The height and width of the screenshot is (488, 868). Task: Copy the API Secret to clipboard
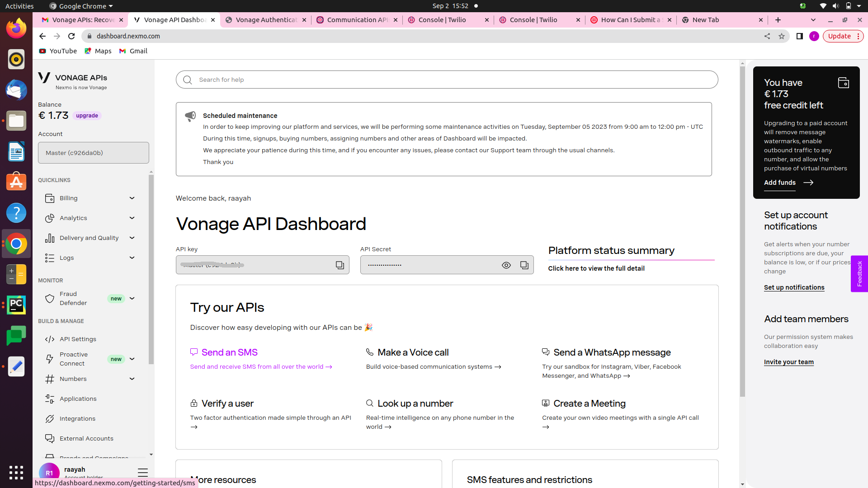point(524,265)
